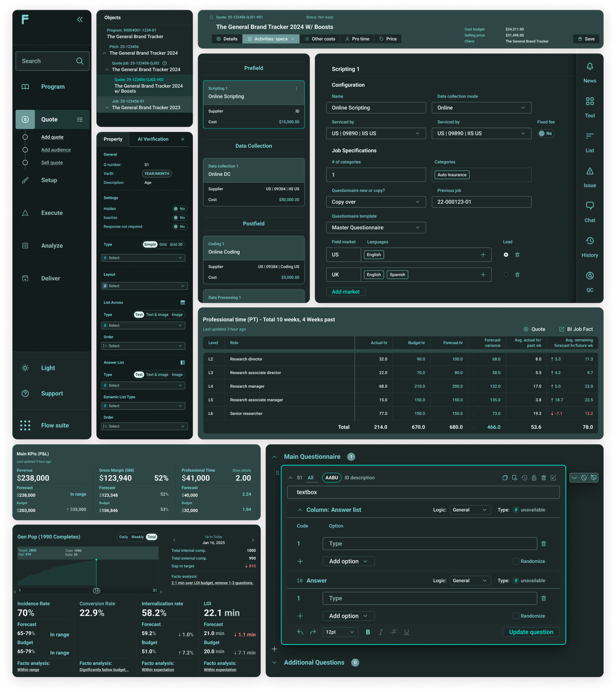
Task: Delete the UK field market row
Action: (517, 275)
